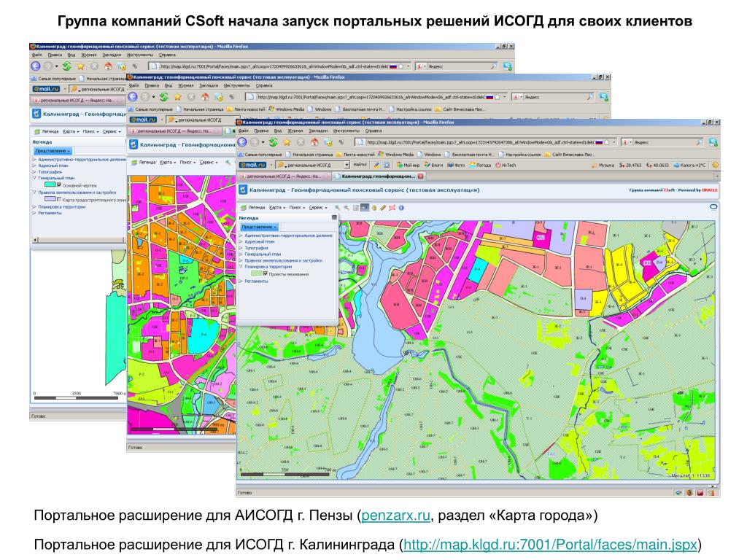Click the highlighted rectangle zoom tool icon
The height and width of the screenshot is (560, 747).
[365, 208]
